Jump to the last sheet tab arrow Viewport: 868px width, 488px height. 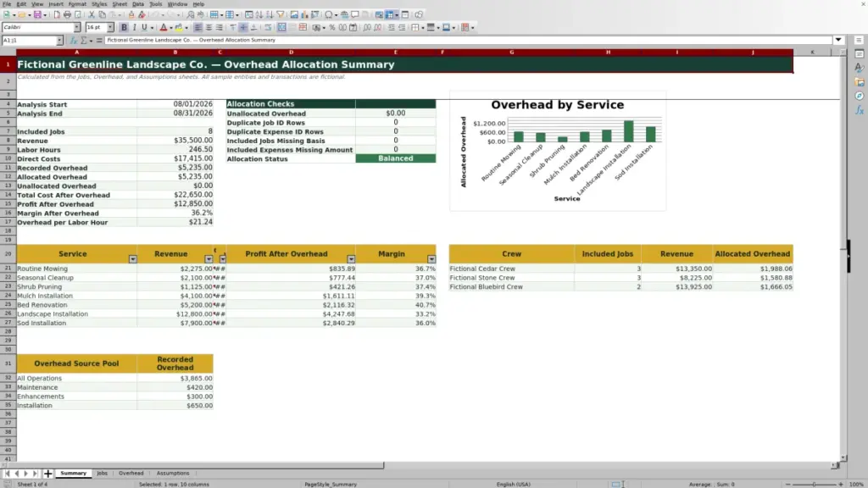pos(35,474)
